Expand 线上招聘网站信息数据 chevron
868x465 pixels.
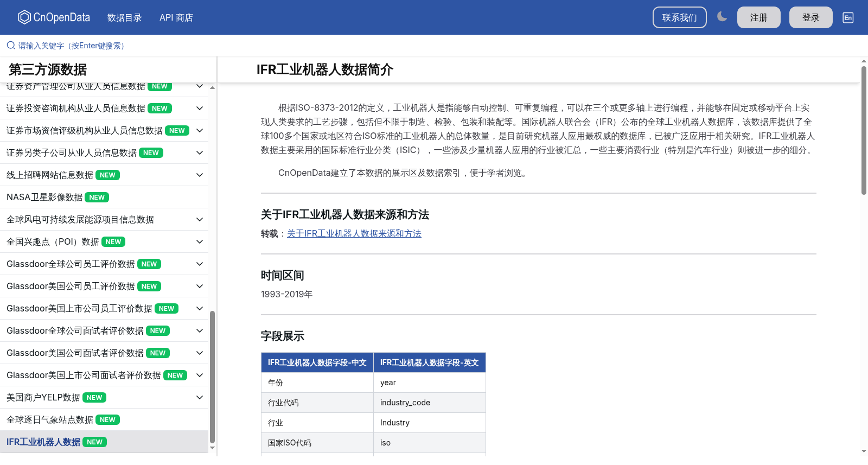click(x=200, y=175)
